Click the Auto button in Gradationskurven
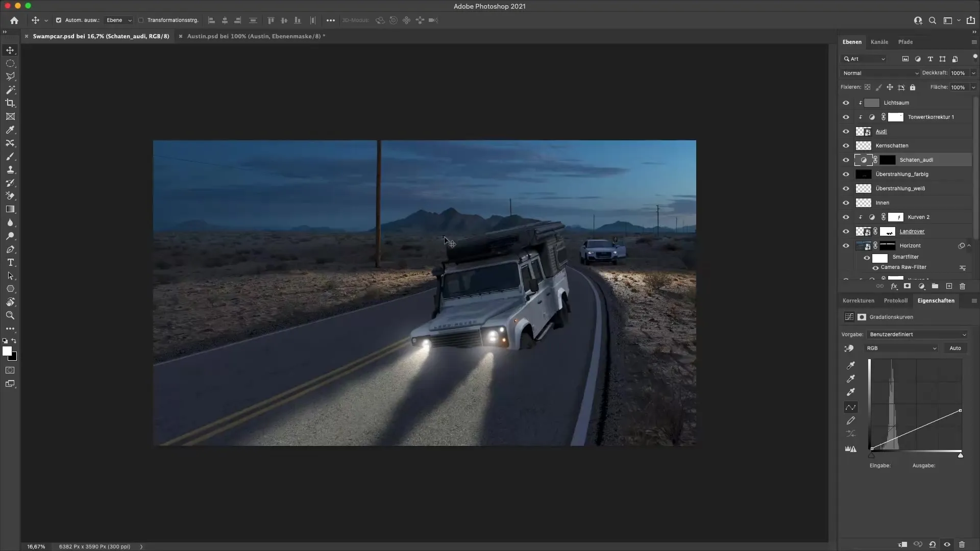 (955, 348)
